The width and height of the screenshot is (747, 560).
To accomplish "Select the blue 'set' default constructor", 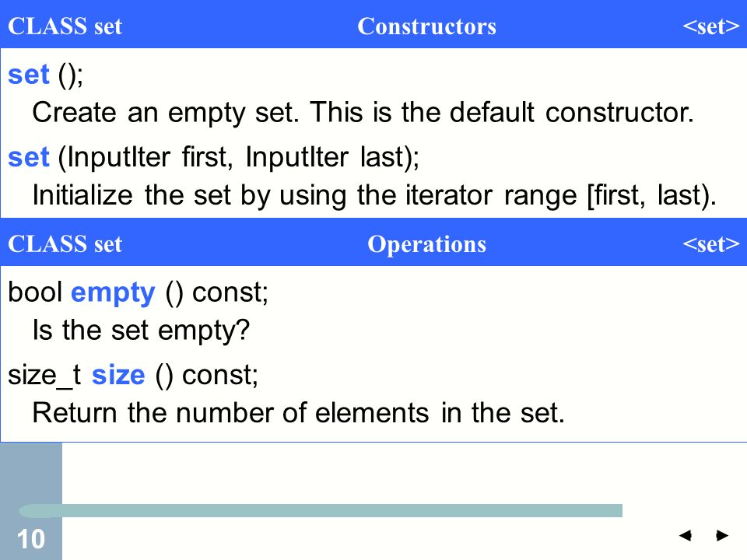I will pyautogui.click(x=29, y=75).
